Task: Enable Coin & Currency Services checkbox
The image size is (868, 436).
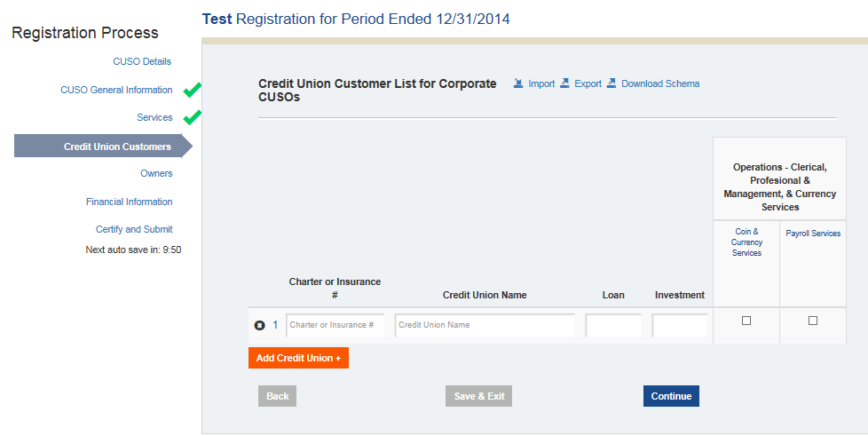Action: 746,321
